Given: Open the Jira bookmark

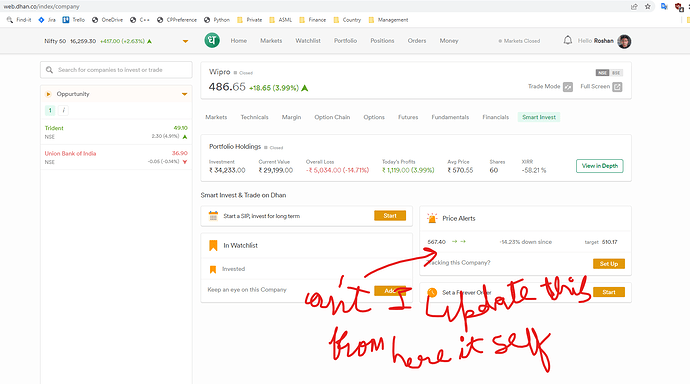Looking at the screenshot, I should tap(47, 20).
